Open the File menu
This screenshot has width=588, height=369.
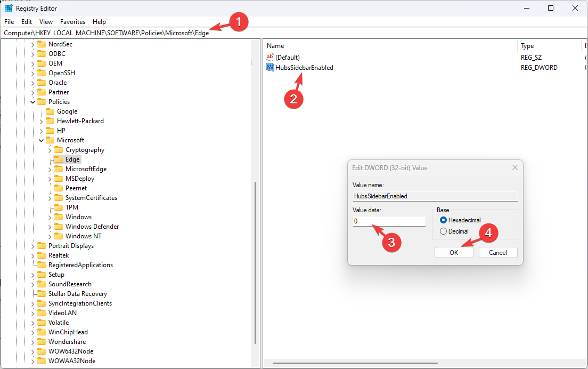pyautogui.click(x=9, y=22)
